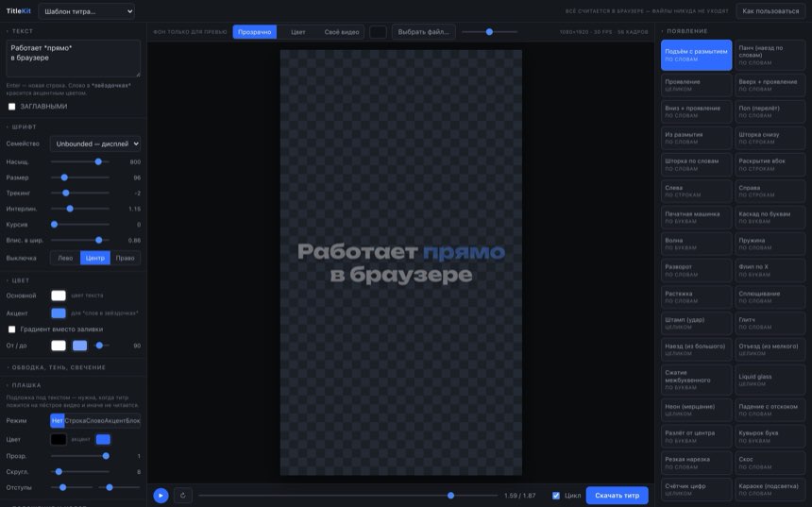Open the 'Шаблон титра...' template dropdown
Image resolution: width=812 pixels, height=507 pixels.
[x=87, y=11]
